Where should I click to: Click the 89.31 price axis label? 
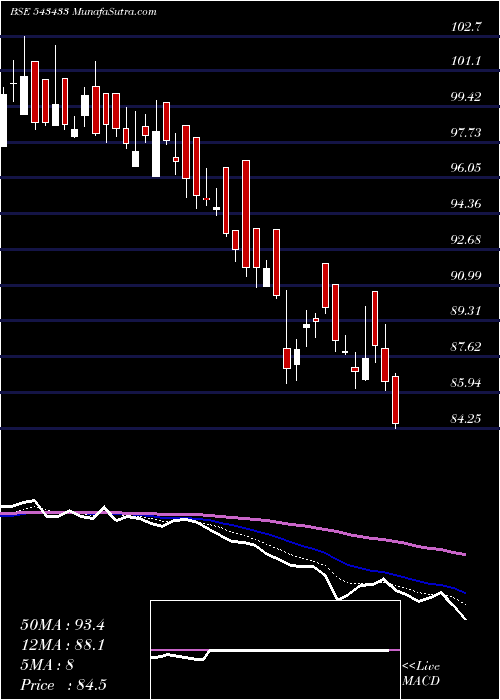[x=466, y=311]
